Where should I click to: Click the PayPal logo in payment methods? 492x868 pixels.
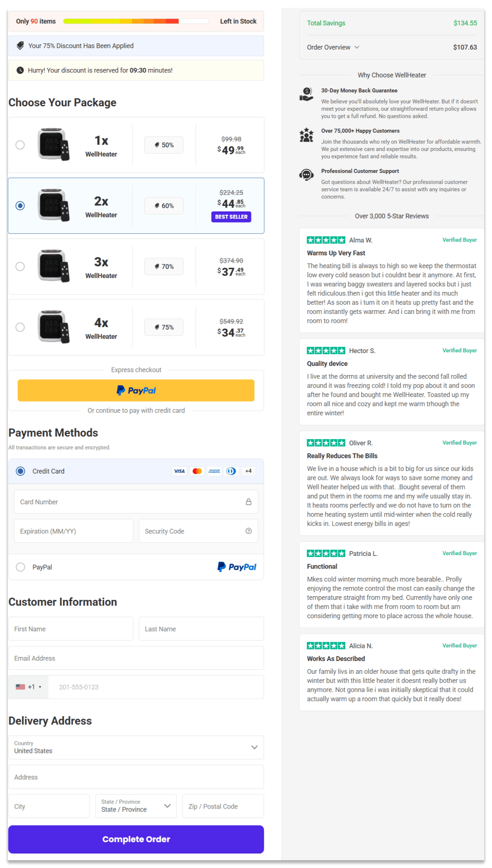pyautogui.click(x=237, y=567)
